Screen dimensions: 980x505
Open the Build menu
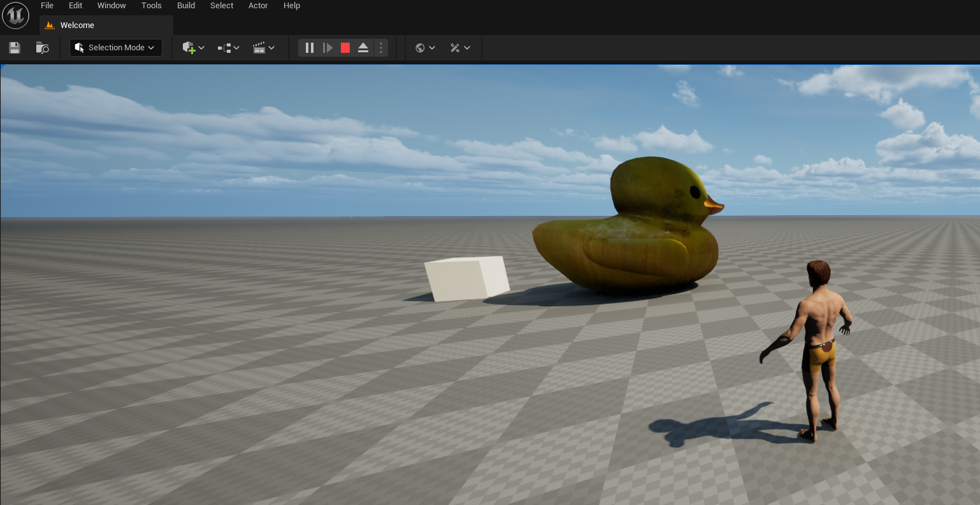tap(186, 6)
